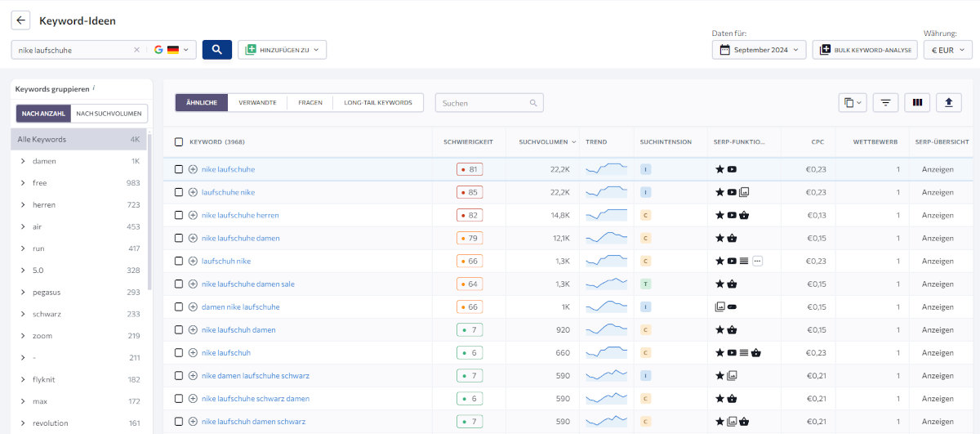Viewport: 980px width, 434px height.
Task: Switch to the Fragen tab
Action: 310,102
